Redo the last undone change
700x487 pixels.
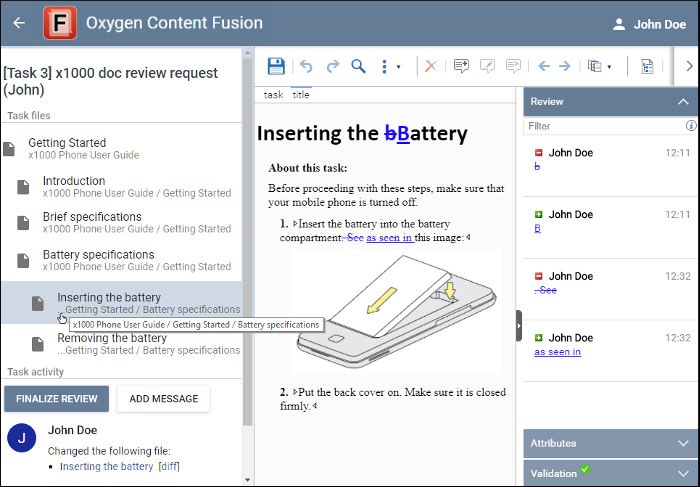[x=333, y=66]
